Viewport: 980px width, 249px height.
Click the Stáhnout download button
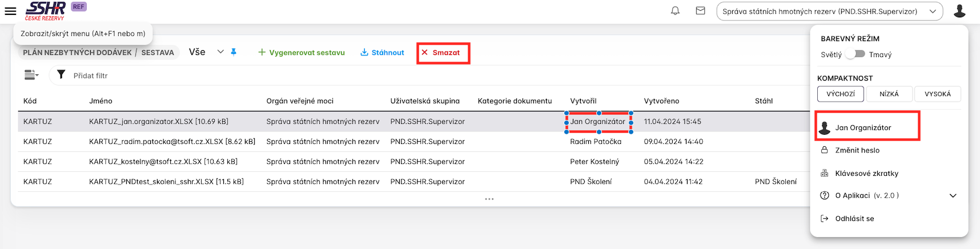pyautogui.click(x=382, y=53)
